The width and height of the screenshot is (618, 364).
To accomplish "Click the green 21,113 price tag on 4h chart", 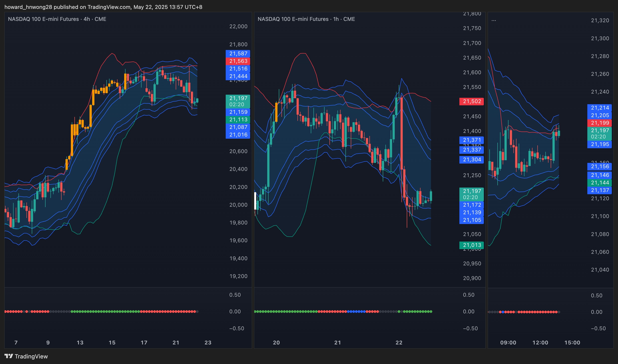I will (x=238, y=120).
